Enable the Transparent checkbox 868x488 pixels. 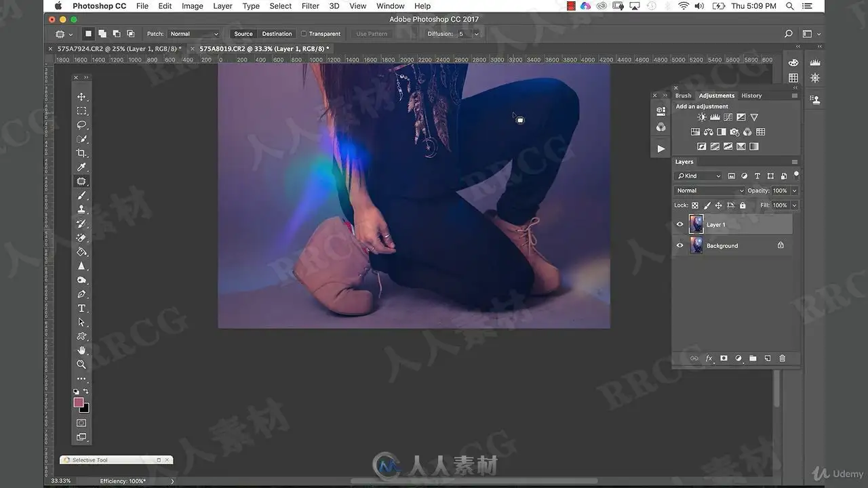pos(304,34)
